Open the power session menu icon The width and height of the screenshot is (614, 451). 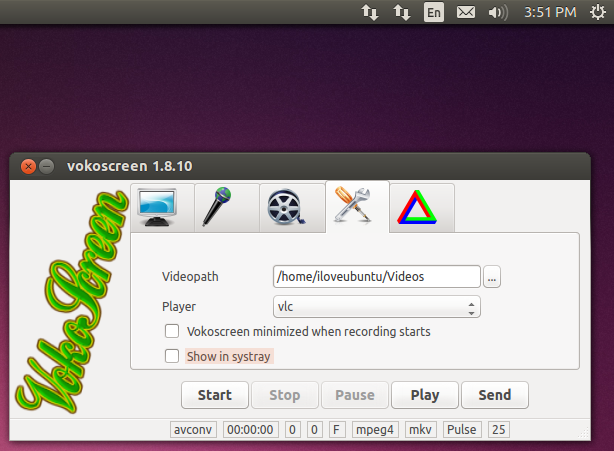[598, 13]
